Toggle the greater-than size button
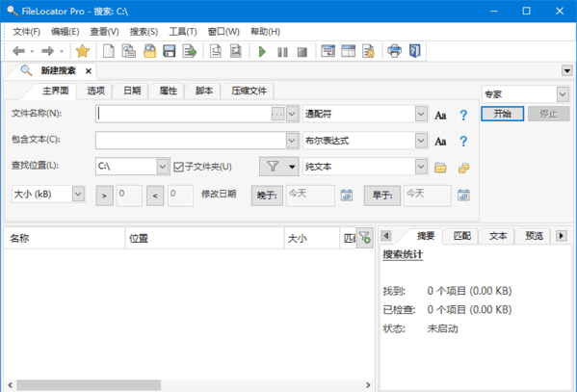577x392 pixels. click(104, 196)
